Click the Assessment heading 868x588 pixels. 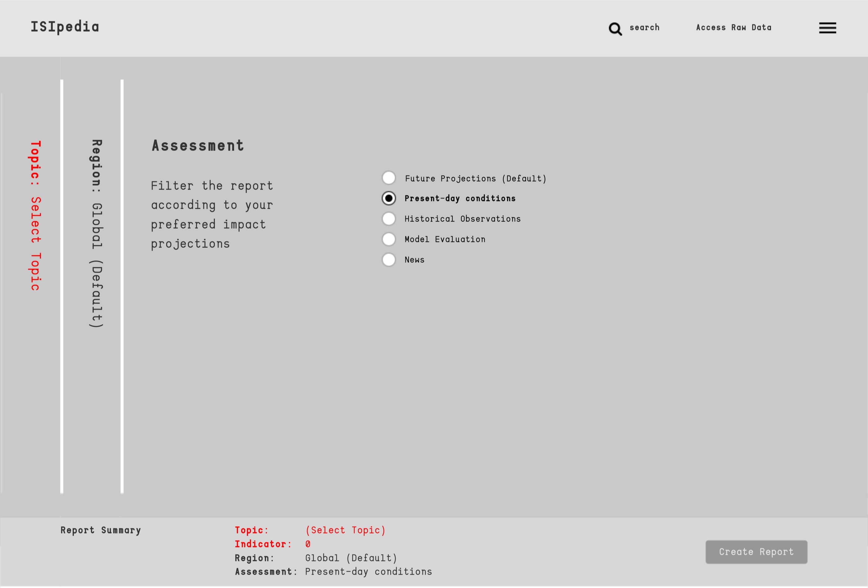pos(197,146)
